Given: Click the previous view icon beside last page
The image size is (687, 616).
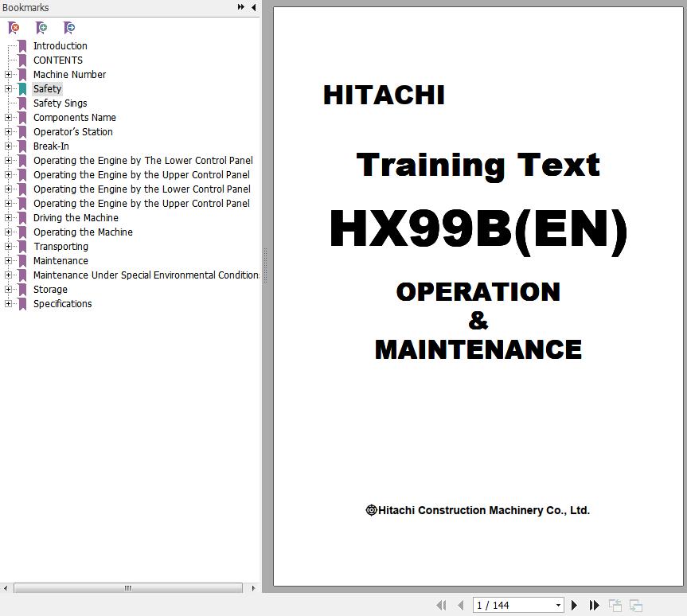Looking at the screenshot, I should 615,605.
